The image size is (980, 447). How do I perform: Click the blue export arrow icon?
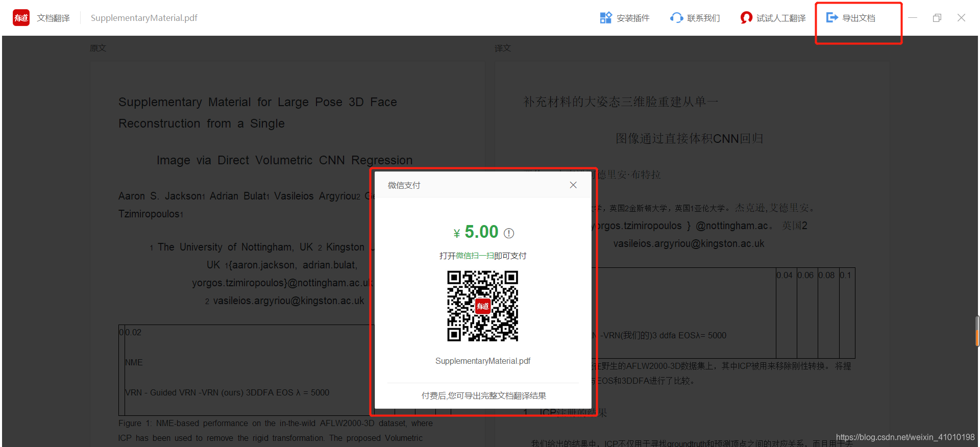pyautogui.click(x=832, y=18)
